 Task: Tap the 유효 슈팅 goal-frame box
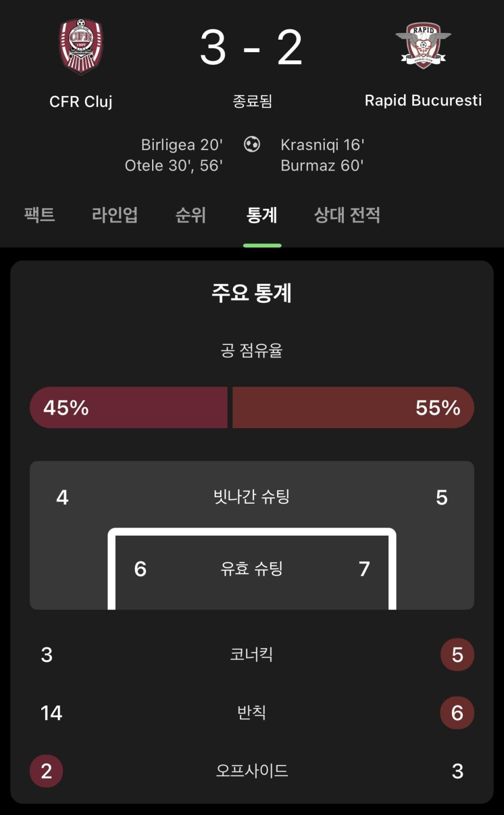252,569
